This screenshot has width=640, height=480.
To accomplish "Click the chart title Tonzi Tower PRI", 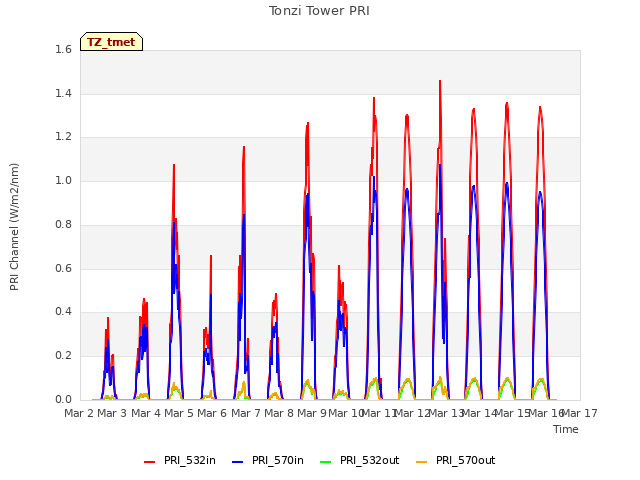I will (x=319, y=11).
